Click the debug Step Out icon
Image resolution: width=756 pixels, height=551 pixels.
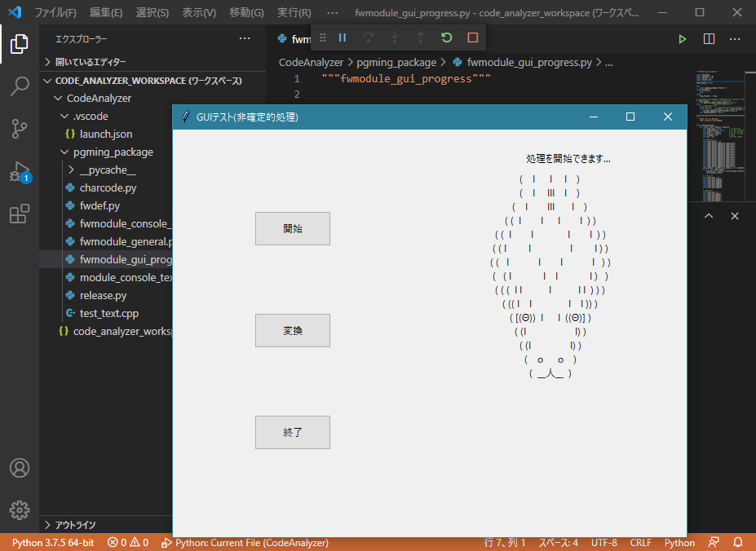point(421,37)
